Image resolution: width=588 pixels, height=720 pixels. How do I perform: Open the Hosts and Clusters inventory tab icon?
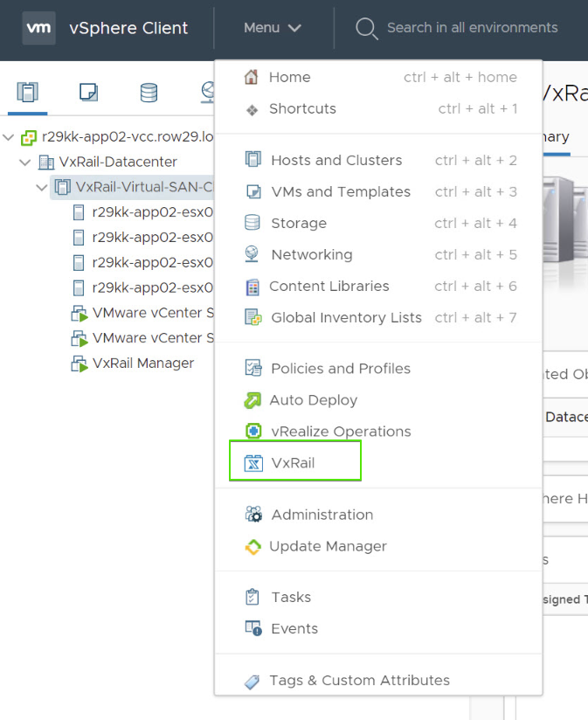(28, 93)
